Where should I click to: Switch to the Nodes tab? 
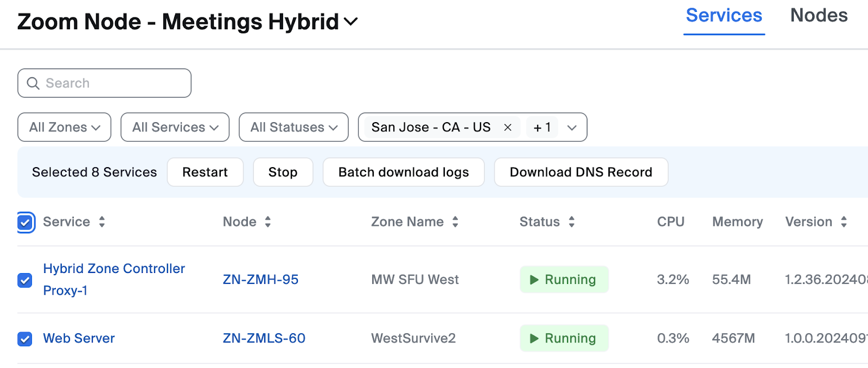click(818, 16)
